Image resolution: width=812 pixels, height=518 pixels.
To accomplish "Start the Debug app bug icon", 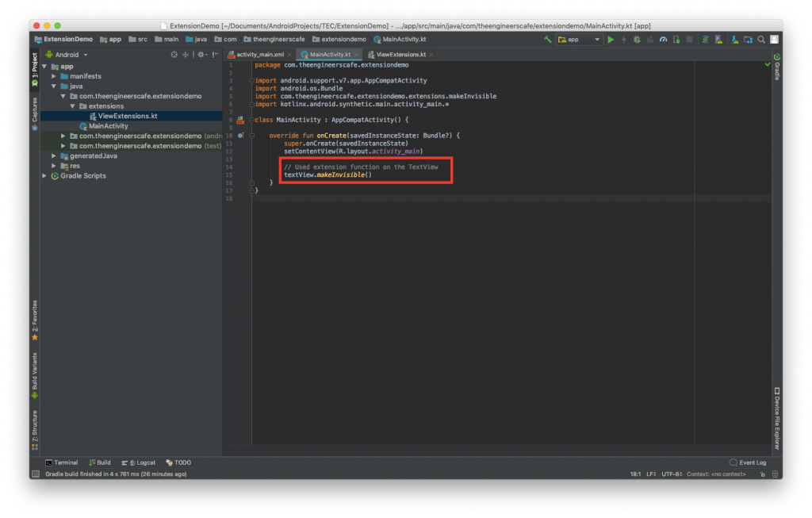I will click(x=637, y=39).
